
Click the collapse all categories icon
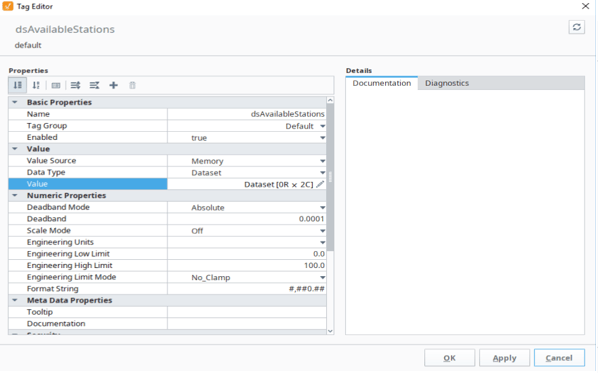(94, 85)
